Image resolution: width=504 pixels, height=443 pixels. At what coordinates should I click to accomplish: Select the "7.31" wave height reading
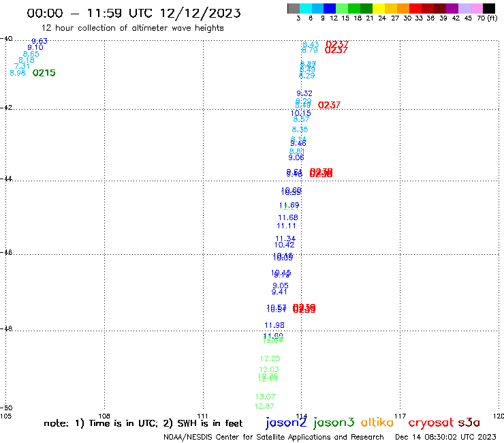22,66
